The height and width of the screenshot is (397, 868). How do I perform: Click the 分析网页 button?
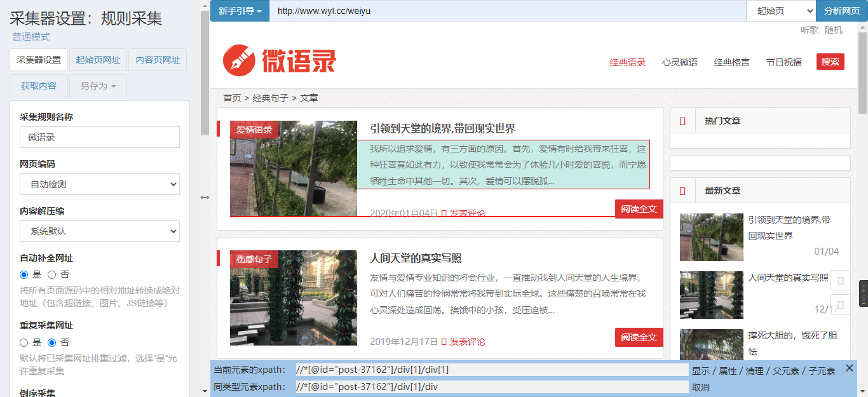[841, 11]
